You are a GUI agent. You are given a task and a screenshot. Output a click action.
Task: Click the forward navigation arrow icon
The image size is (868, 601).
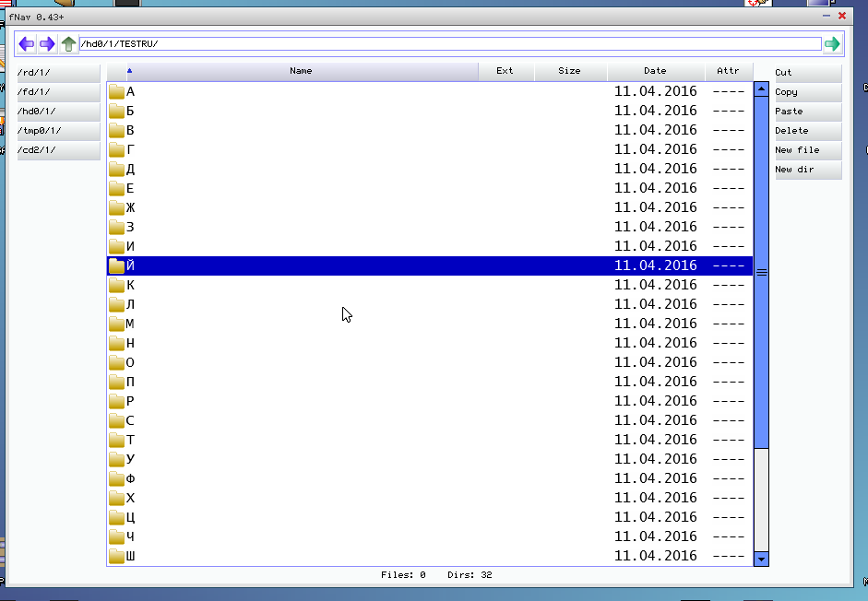tap(47, 44)
